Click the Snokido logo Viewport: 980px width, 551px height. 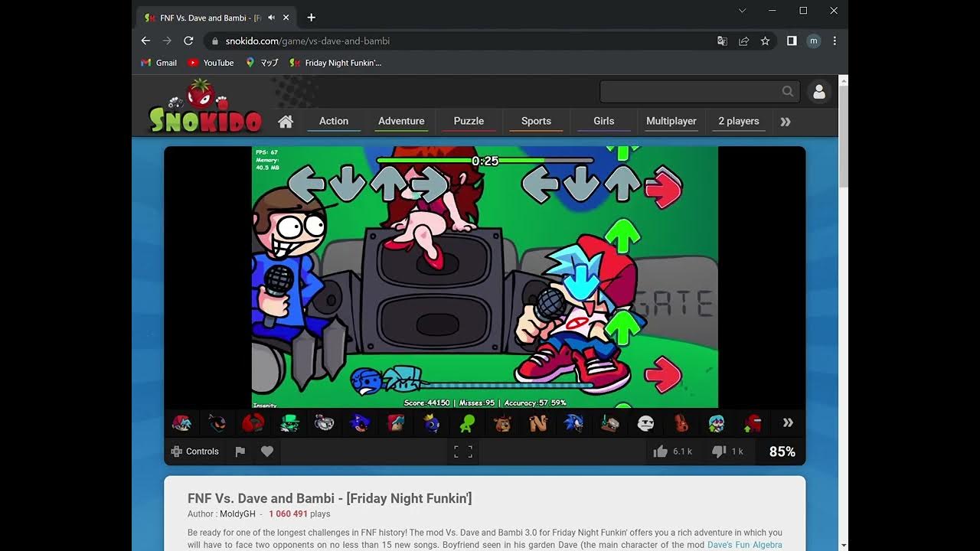205,107
